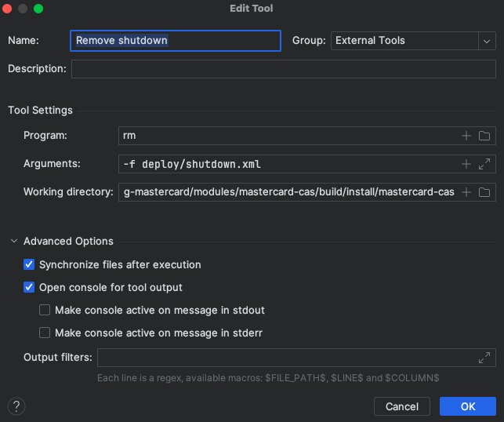
Task: Open help with question mark icon
Action: (x=16, y=406)
